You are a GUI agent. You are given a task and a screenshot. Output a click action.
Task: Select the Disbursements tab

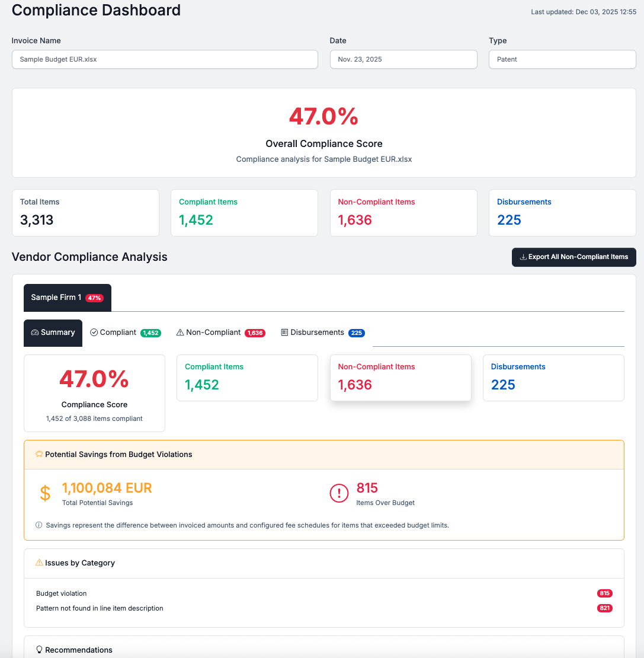click(x=323, y=333)
